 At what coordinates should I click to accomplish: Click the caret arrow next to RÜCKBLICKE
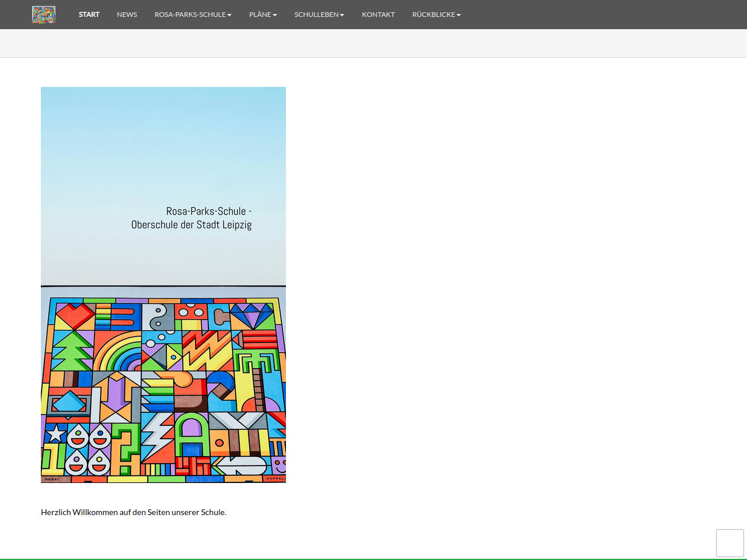pos(459,15)
